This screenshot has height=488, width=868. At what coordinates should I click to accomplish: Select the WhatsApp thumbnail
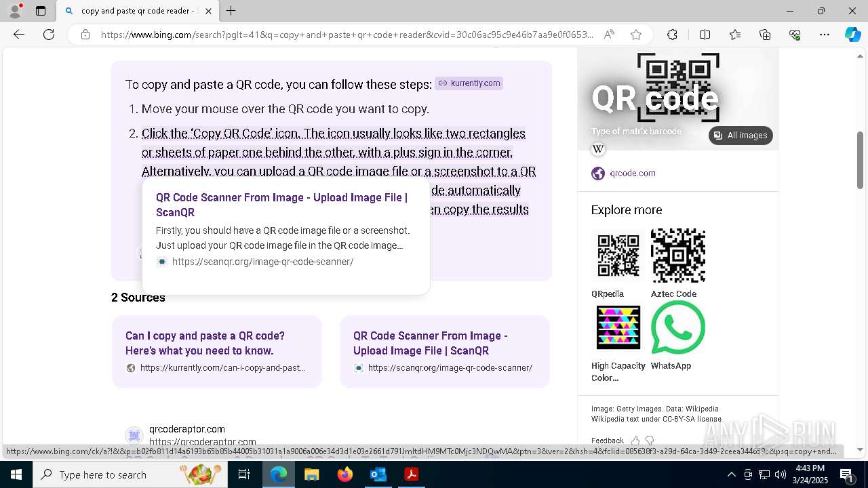click(x=677, y=327)
